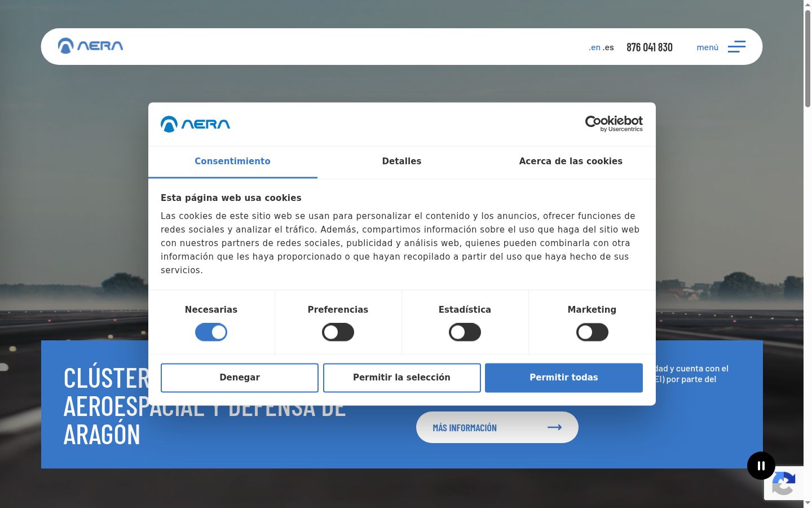Click the Más Información button
812x508 pixels.
pos(497,427)
